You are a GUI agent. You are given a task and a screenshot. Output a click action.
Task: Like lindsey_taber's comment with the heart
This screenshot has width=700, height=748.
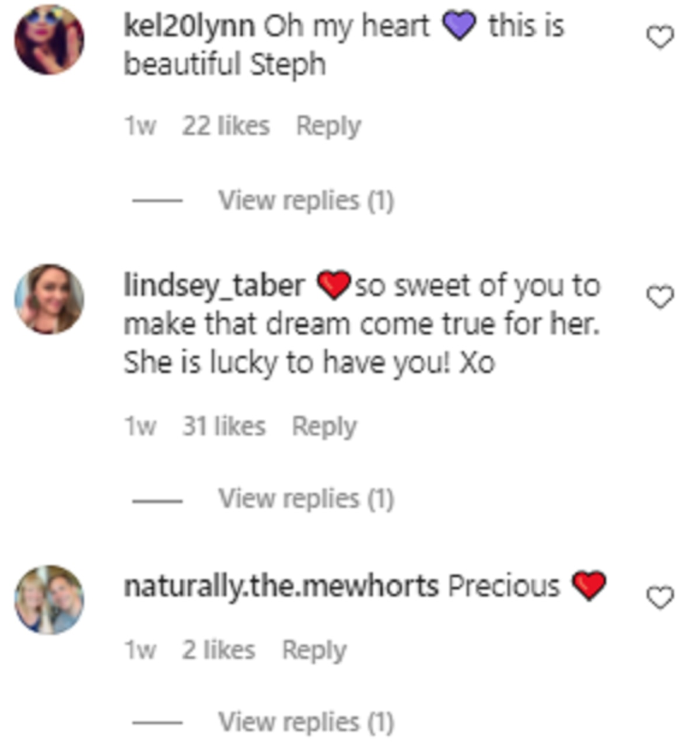click(x=660, y=298)
